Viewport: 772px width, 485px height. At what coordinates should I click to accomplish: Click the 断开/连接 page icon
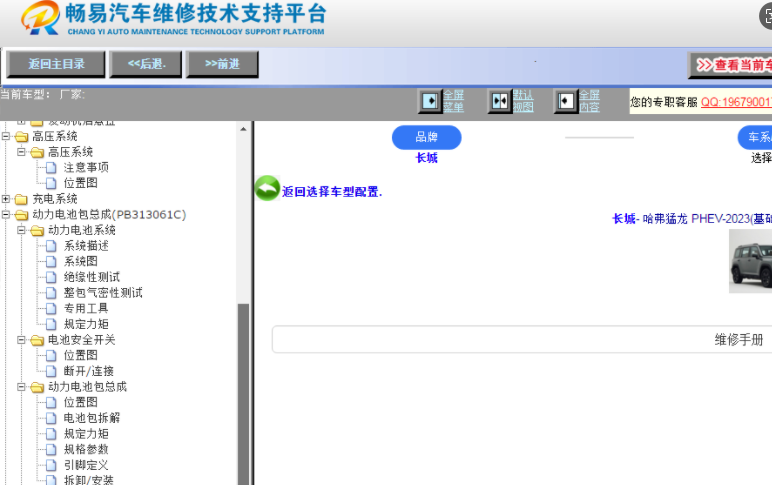(51, 371)
